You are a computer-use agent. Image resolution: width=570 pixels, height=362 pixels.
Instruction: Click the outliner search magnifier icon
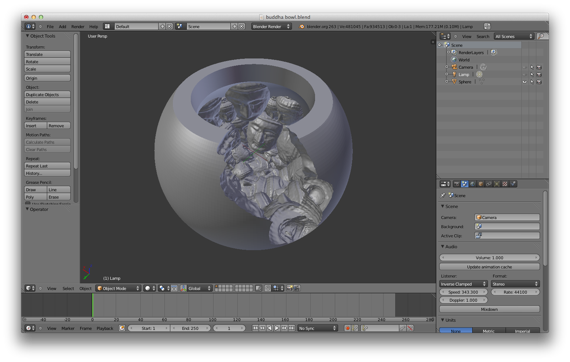coord(542,36)
